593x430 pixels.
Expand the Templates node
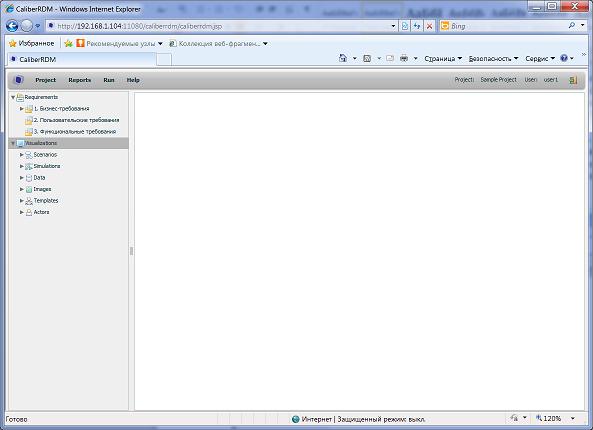click(22, 200)
